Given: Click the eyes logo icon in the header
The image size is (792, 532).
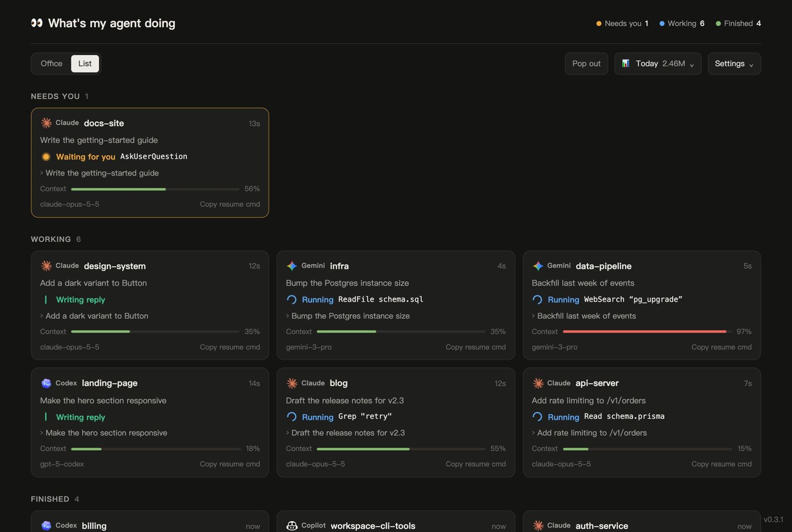Looking at the screenshot, I should (x=37, y=23).
